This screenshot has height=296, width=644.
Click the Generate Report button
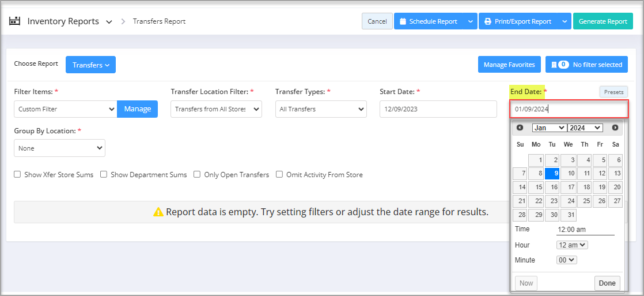pyautogui.click(x=603, y=21)
